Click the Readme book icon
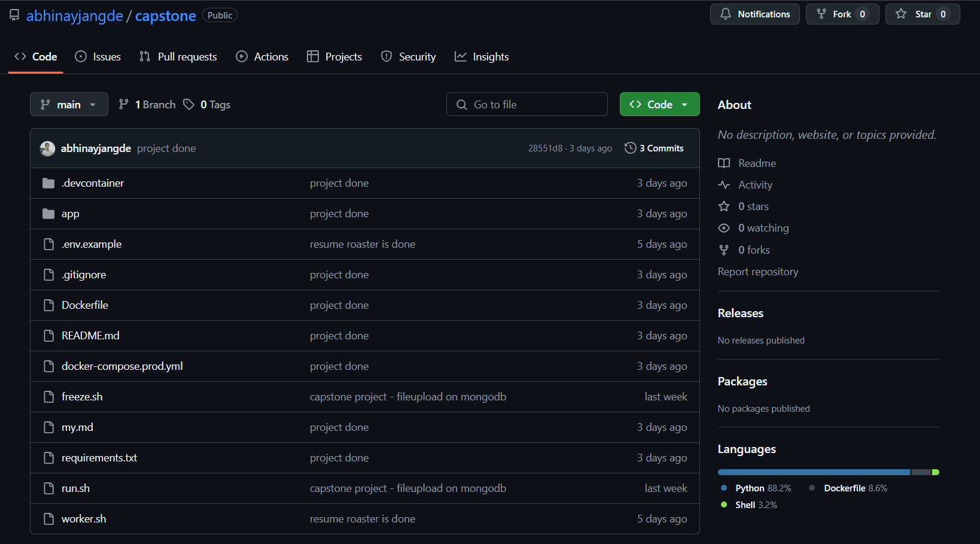This screenshot has height=544, width=980. 724,163
